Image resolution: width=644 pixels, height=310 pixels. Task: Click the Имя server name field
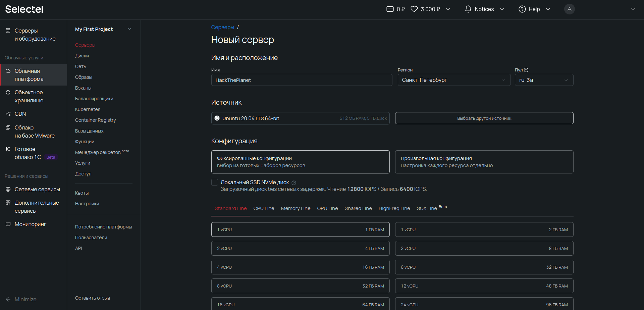click(302, 80)
